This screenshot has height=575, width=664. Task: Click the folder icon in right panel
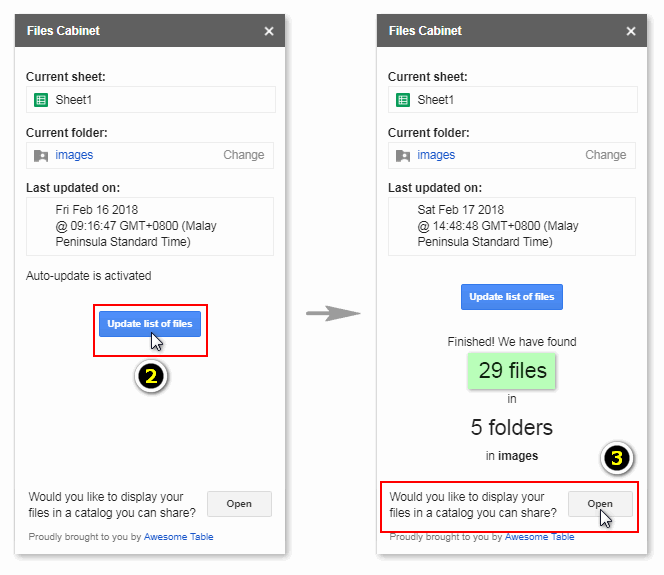(403, 156)
